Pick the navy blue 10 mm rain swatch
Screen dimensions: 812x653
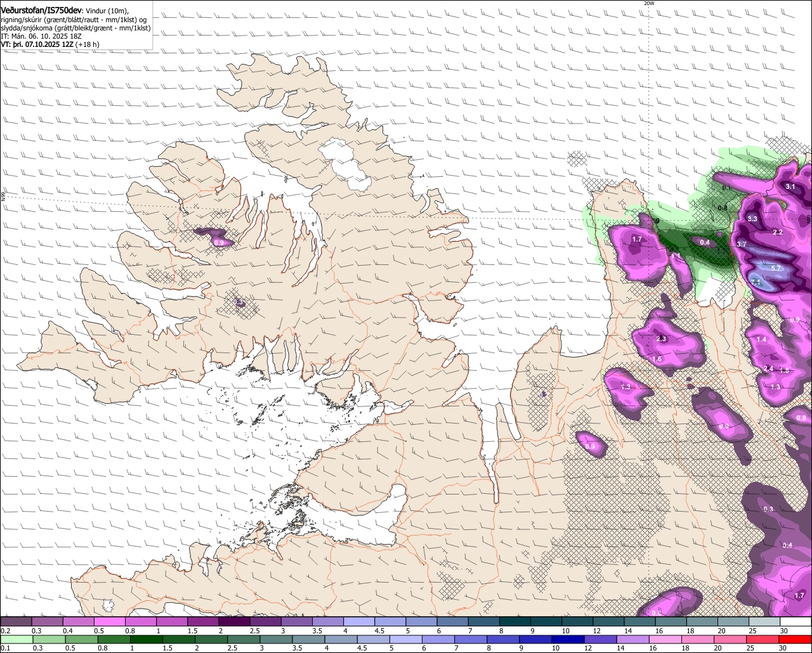568,640
